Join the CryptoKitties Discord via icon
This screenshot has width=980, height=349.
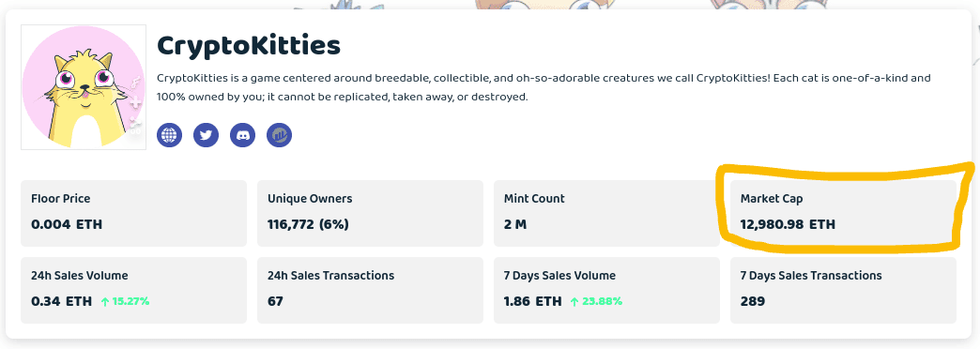pyautogui.click(x=242, y=135)
